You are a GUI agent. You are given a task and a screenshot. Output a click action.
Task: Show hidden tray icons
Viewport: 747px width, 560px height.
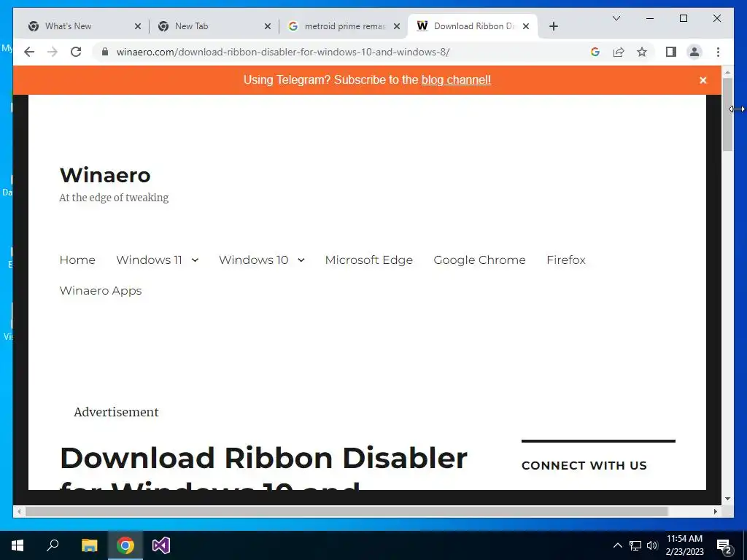[x=617, y=545]
